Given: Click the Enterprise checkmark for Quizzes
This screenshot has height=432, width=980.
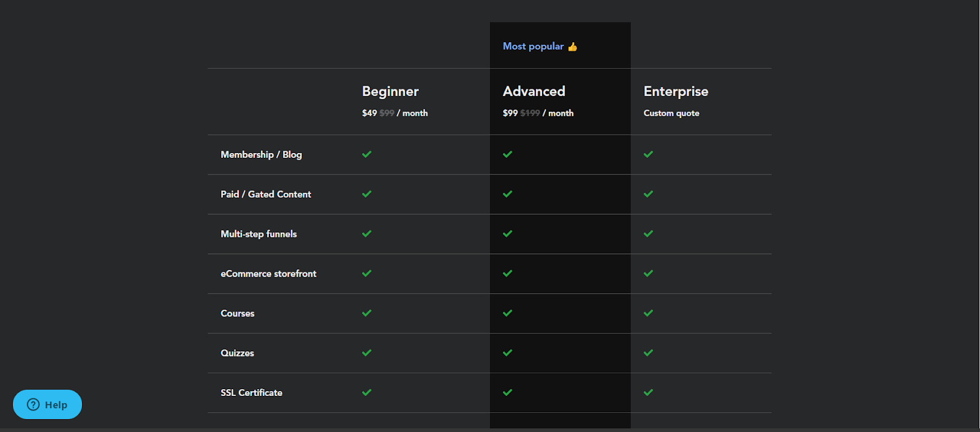Looking at the screenshot, I should 649,353.
